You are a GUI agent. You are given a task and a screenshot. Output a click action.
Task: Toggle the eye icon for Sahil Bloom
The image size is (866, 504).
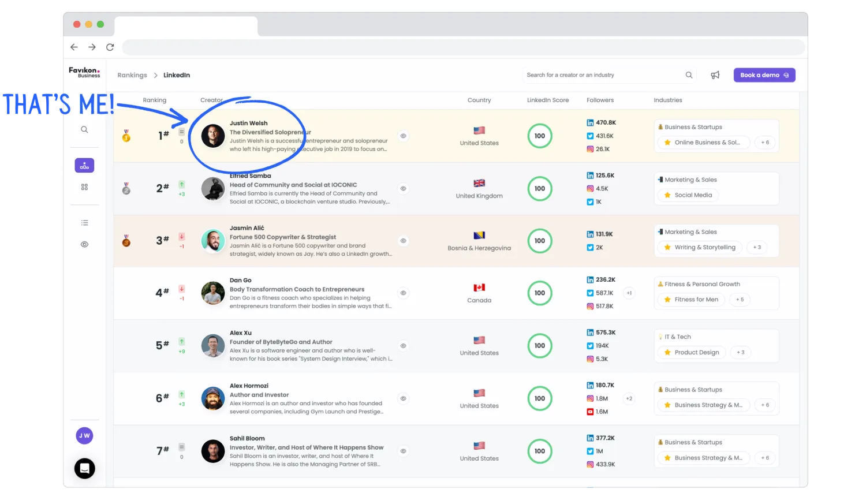point(403,451)
